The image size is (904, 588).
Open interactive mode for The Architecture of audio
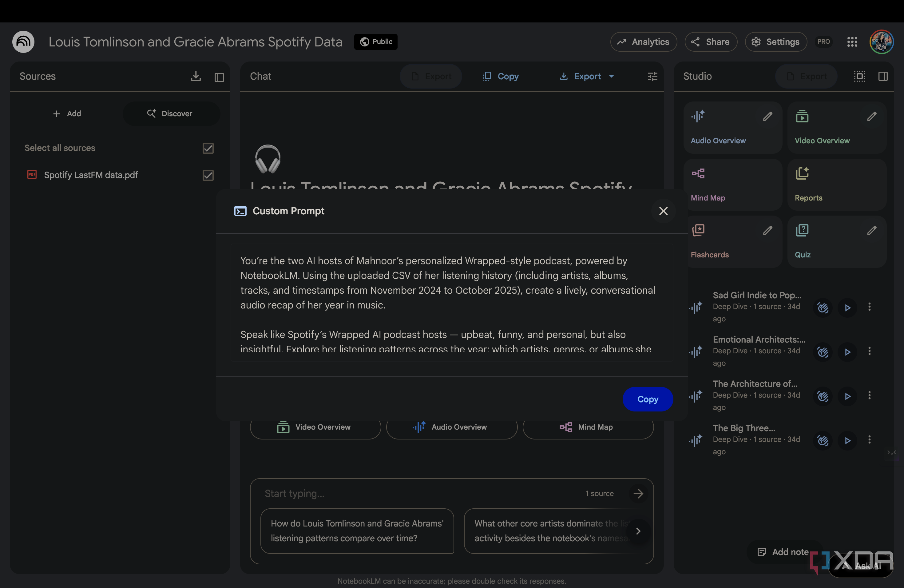(823, 396)
